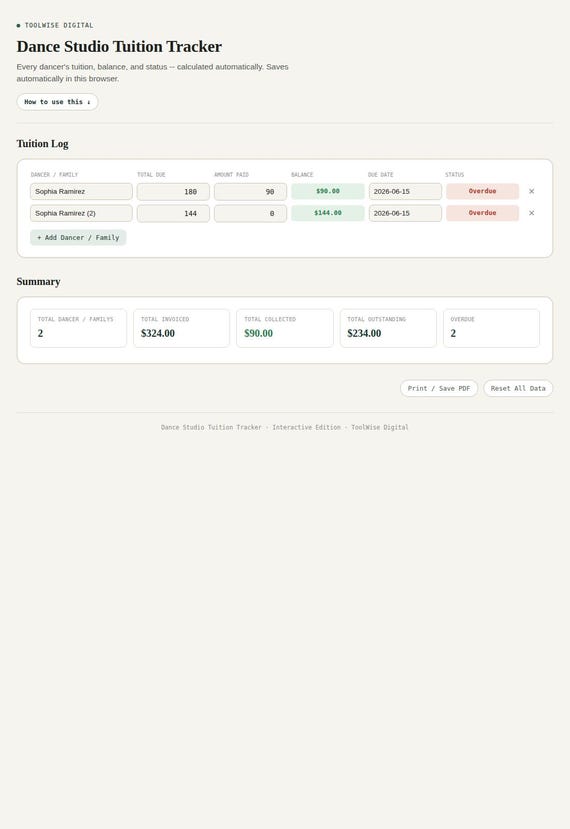Click the $90.00 balance cell

pyautogui.click(x=328, y=191)
